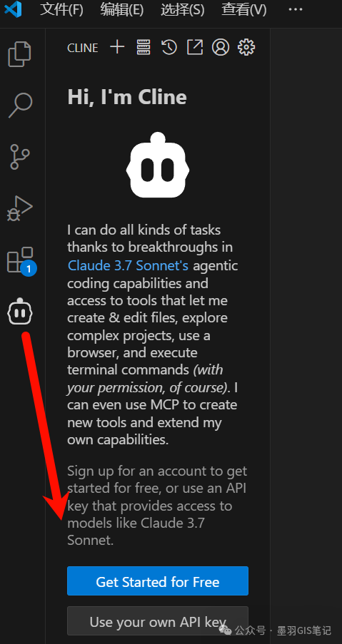Follow the Claude 3.7 Sonnet's link

tap(129, 266)
